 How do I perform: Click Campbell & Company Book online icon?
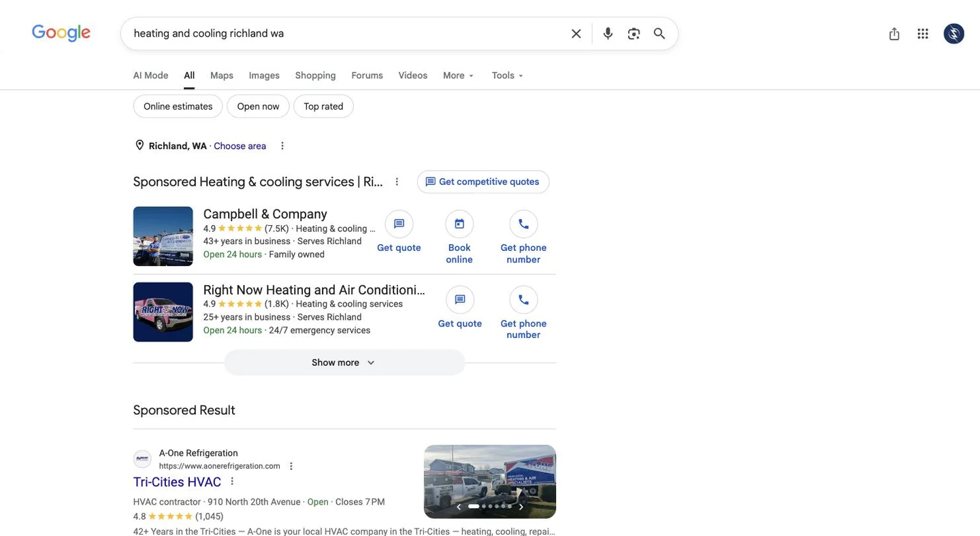[x=459, y=224]
